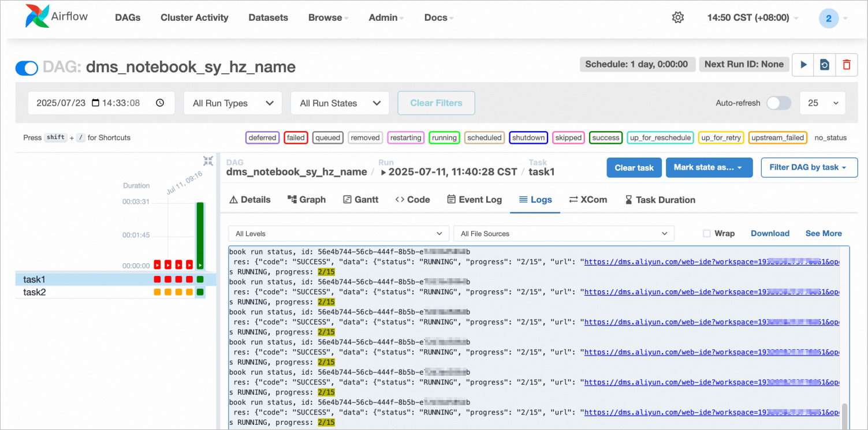Open the All File Sources dropdown
868x430 pixels.
coord(564,234)
